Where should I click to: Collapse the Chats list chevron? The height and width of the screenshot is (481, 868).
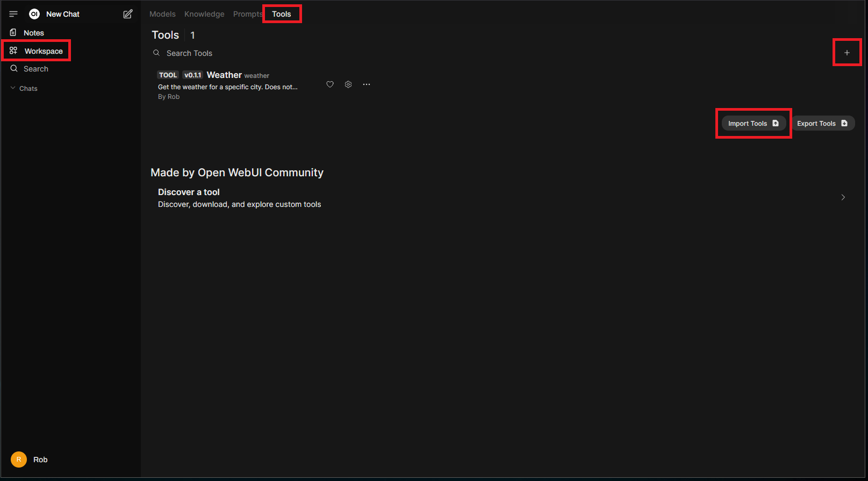13,88
